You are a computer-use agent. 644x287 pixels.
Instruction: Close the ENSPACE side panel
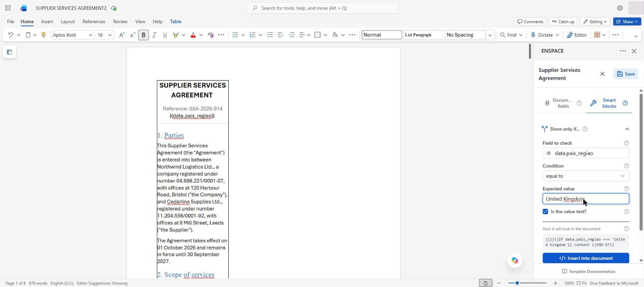tap(634, 51)
